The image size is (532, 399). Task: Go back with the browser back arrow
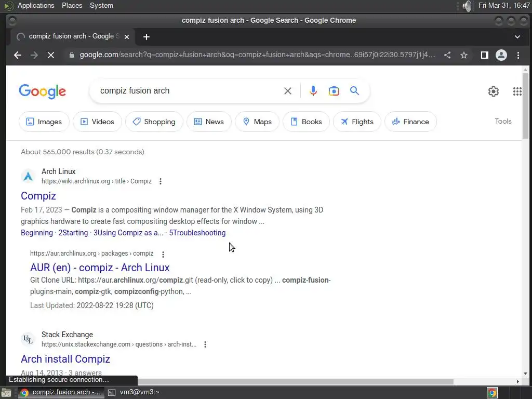click(x=18, y=55)
